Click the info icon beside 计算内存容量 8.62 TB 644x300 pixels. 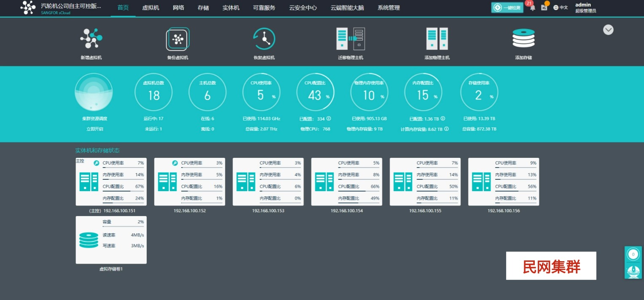click(x=447, y=129)
